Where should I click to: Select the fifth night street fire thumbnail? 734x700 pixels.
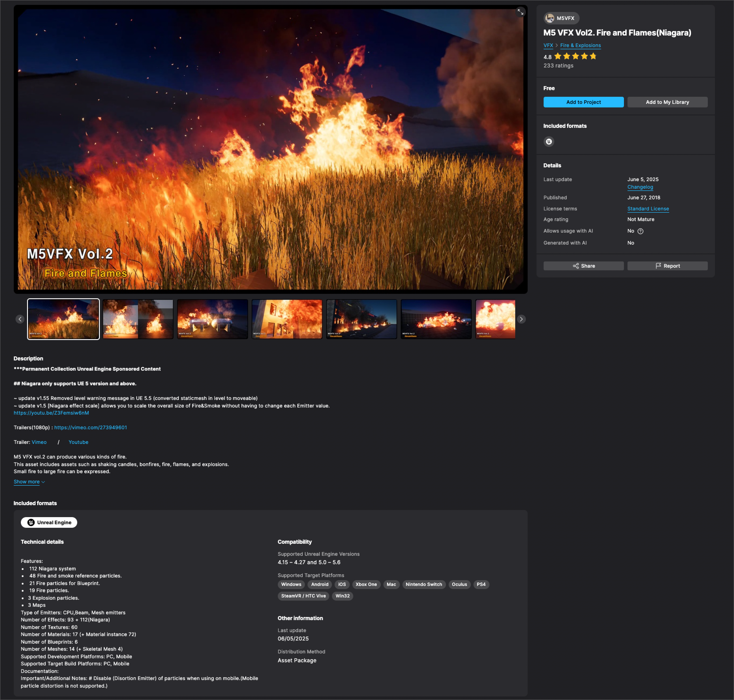point(361,319)
